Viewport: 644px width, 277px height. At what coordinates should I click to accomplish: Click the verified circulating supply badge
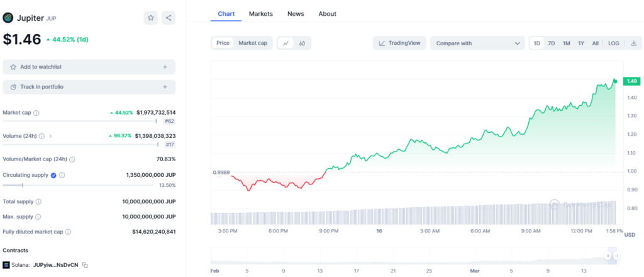tap(53, 175)
